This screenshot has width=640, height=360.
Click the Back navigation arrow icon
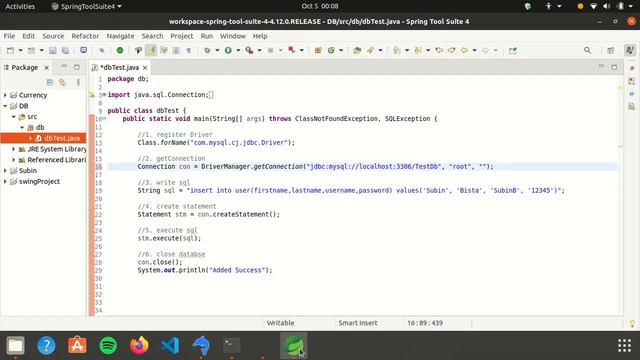(x=464, y=50)
